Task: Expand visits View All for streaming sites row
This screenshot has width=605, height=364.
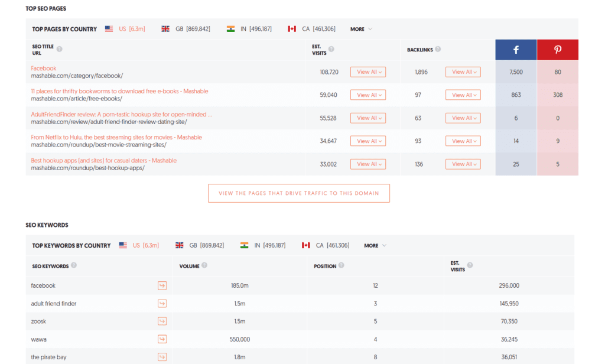Action: tap(368, 141)
